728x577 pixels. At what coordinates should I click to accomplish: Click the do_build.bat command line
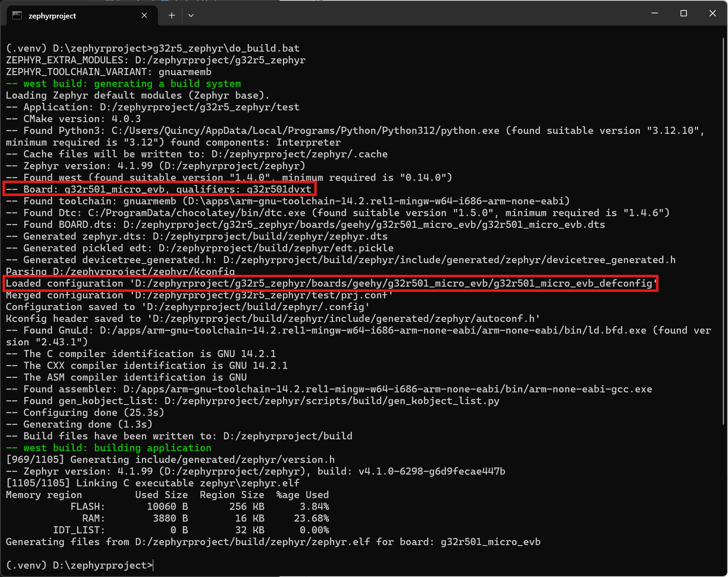click(153, 49)
